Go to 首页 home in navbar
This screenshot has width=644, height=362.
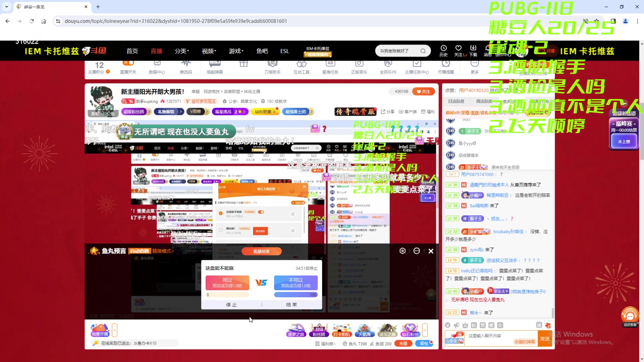click(x=132, y=51)
